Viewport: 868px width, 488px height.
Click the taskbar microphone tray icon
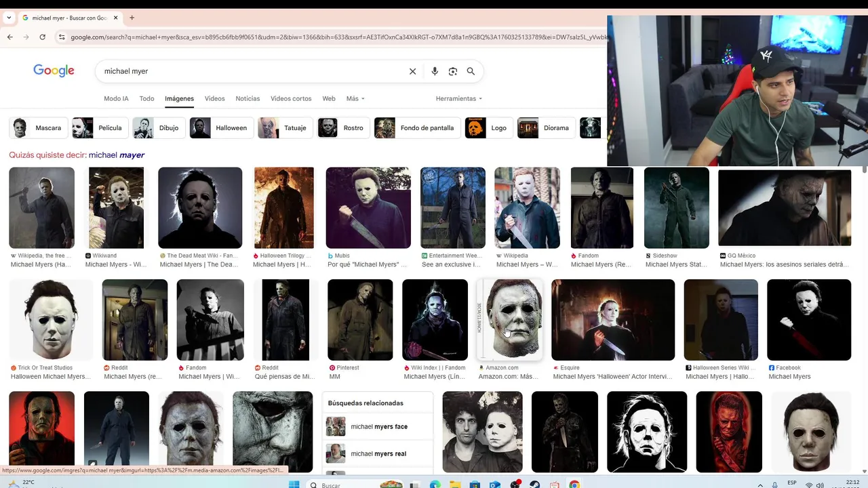[x=775, y=485]
